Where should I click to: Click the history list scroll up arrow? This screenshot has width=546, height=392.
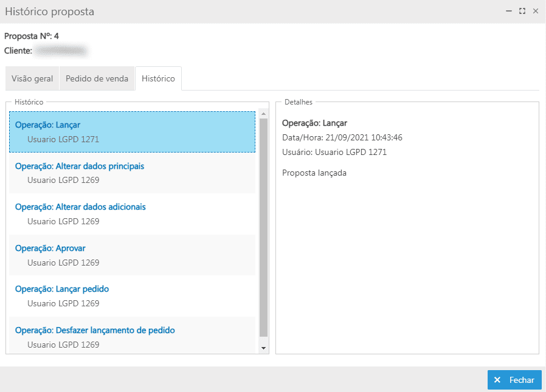tap(263, 114)
